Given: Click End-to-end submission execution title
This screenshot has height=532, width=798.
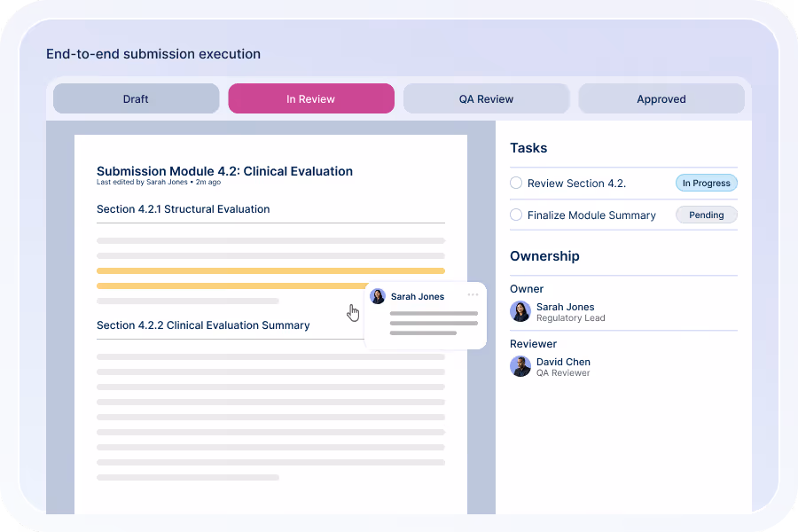Looking at the screenshot, I should (153, 54).
